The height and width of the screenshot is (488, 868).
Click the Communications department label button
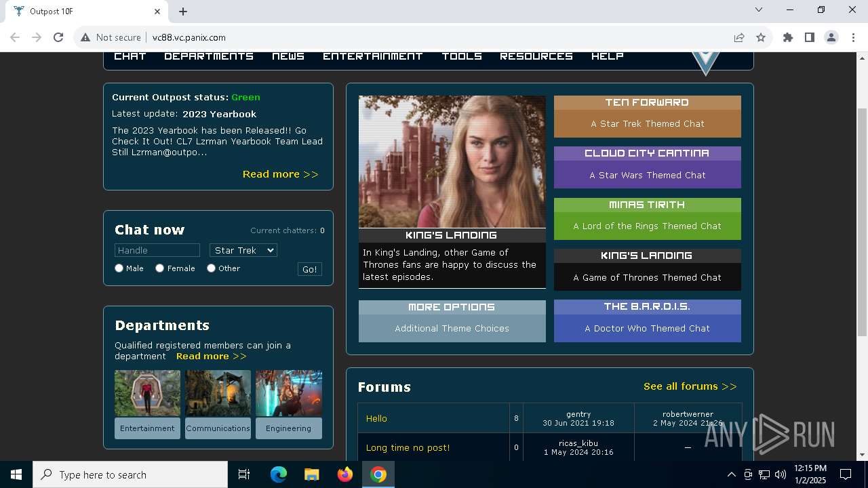(218, 428)
